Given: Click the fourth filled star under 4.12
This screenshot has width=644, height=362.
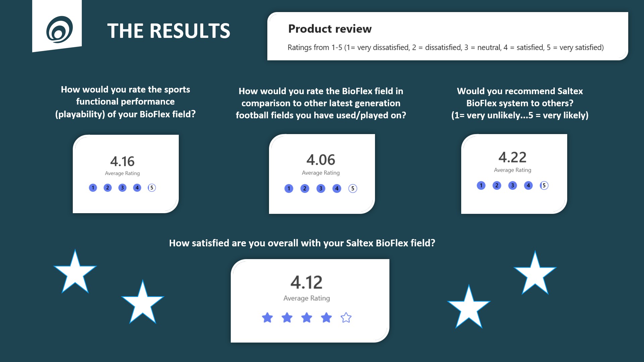Looking at the screenshot, I should pyautogui.click(x=326, y=317).
